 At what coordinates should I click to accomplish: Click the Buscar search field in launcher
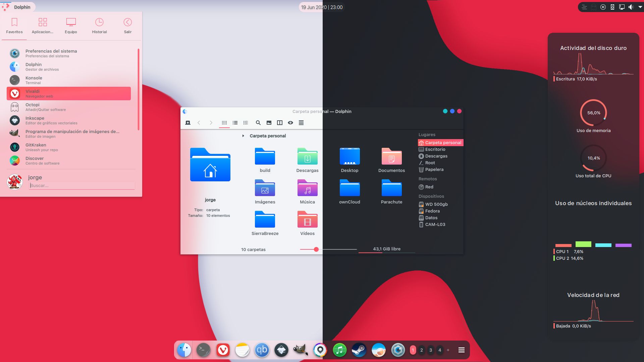[x=82, y=185]
